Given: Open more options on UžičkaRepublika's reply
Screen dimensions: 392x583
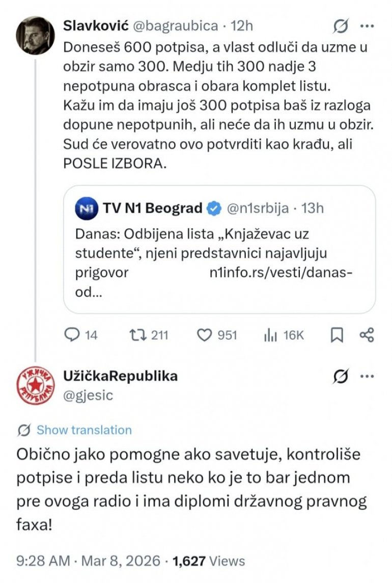Looking at the screenshot, I should point(367,377).
